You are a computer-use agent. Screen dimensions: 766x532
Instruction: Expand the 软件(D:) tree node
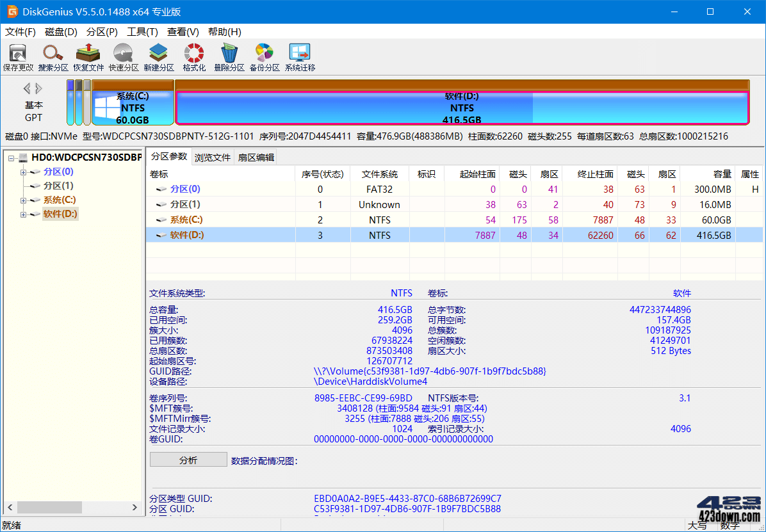(22, 214)
